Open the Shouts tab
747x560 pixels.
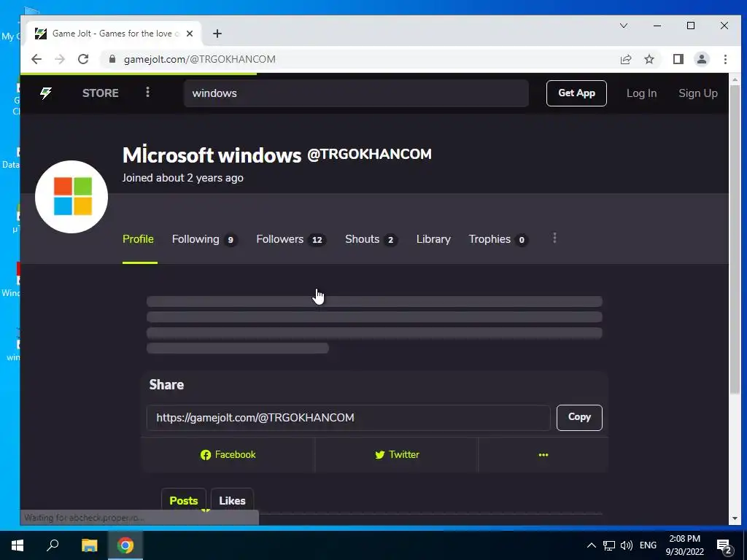click(371, 239)
